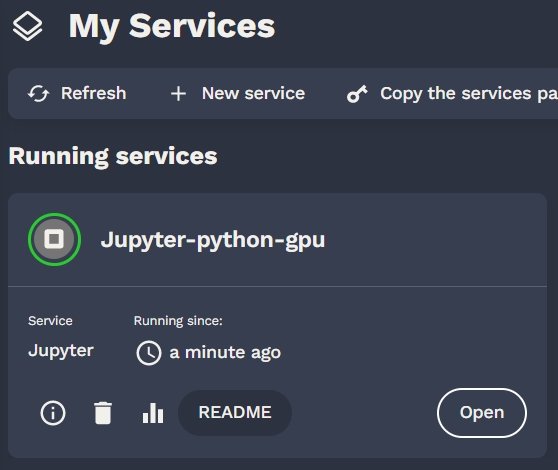Click the circular arrows Refresh icon
Screen dimensions: 558x470
click(38, 94)
